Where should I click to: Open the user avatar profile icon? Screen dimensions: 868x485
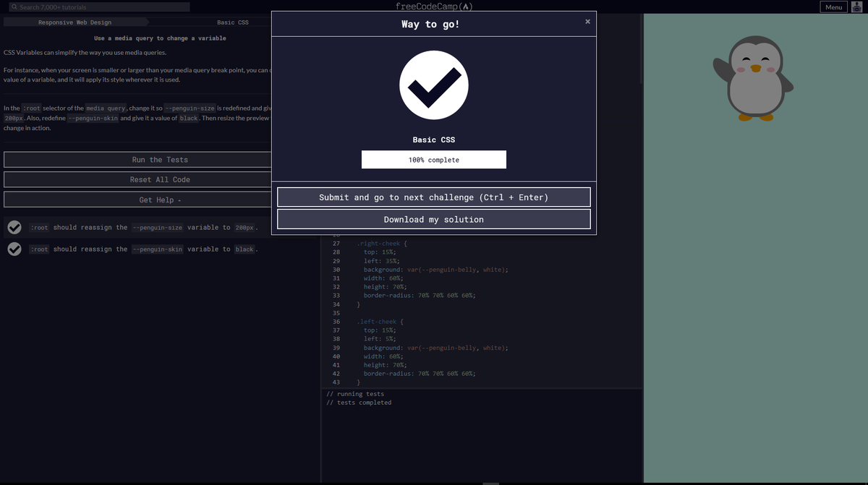[x=858, y=7]
